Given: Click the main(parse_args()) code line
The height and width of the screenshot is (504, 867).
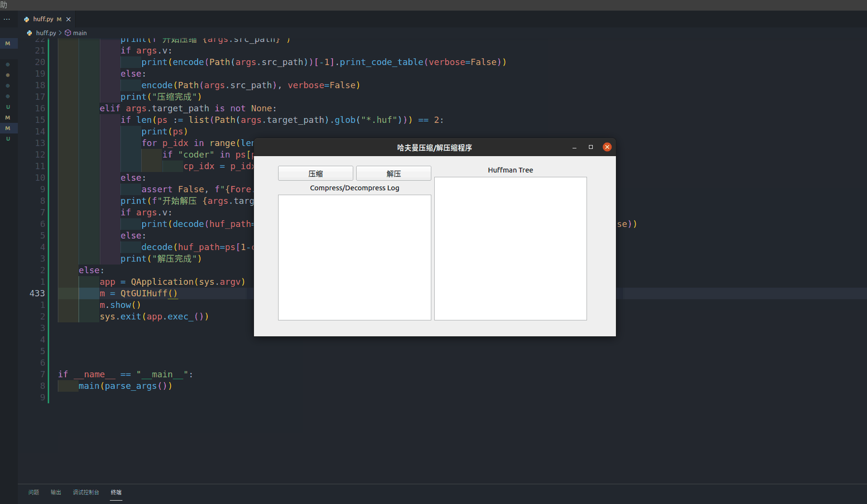Looking at the screenshot, I should (x=125, y=386).
